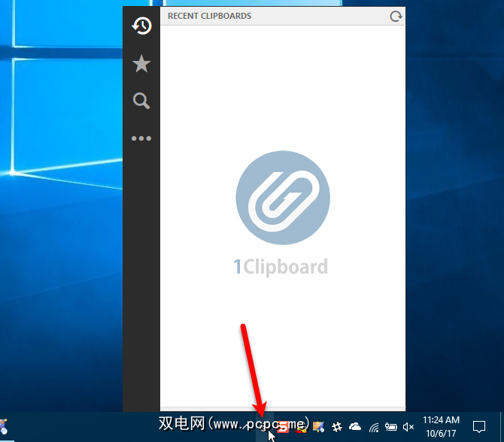Open the Action Center notifications icon
The image size is (504, 442).
(x=479, y=427)
